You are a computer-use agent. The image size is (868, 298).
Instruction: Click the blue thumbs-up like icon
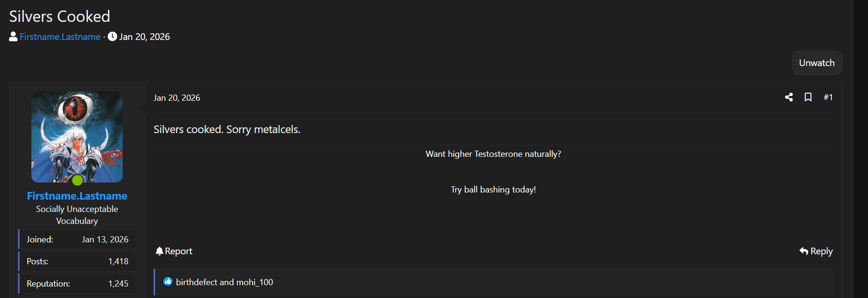[168, 282]
